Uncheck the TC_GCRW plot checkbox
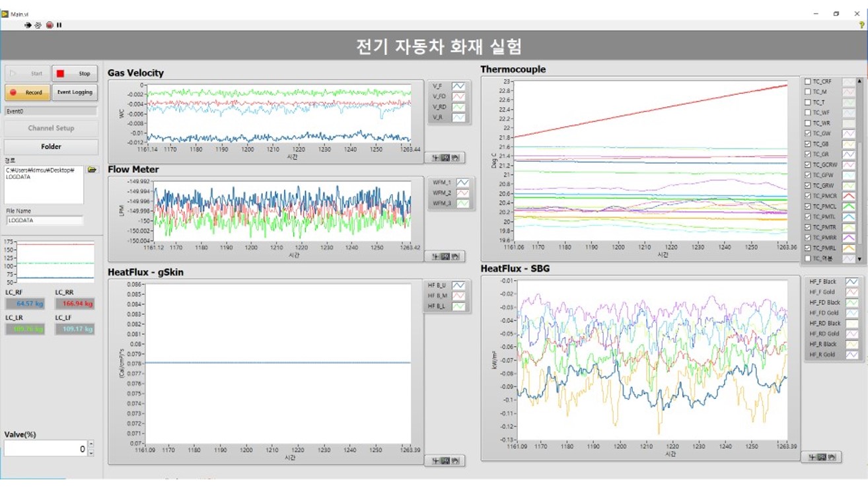 808,164
